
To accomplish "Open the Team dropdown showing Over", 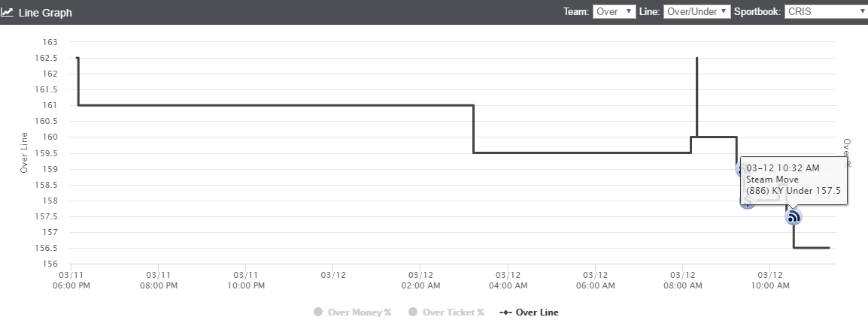I will pyautogui.click(x=614, y=11).
